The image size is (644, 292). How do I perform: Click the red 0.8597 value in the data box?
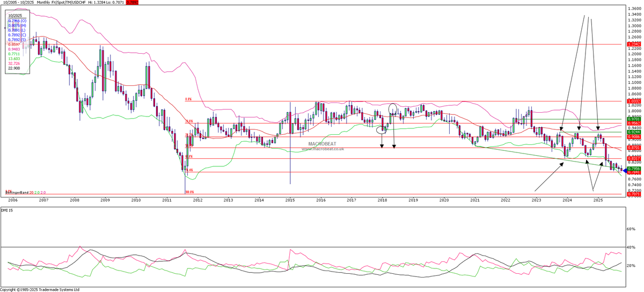point(14,45)
